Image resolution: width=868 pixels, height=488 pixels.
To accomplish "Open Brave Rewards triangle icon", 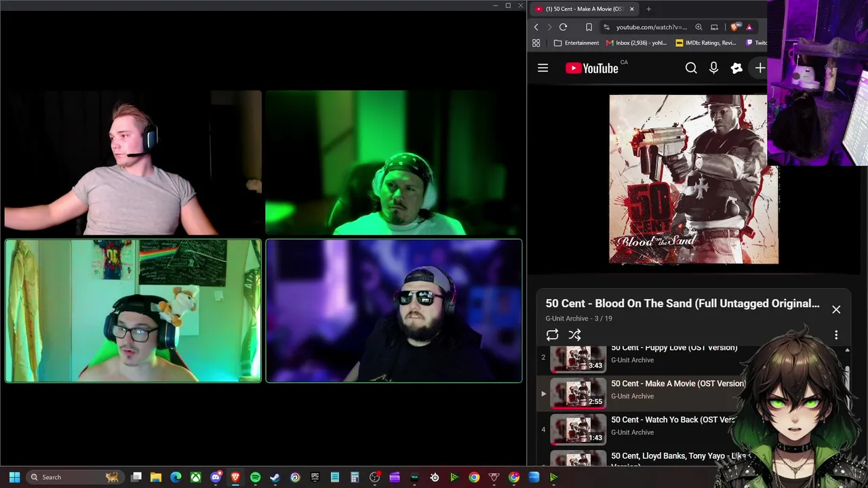I will click(749, 27).
